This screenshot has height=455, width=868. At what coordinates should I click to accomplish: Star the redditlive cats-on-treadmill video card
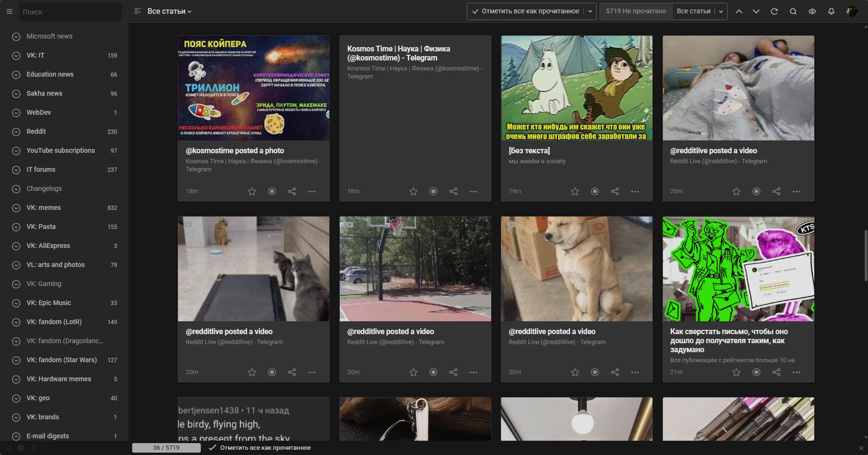point(252,372)
